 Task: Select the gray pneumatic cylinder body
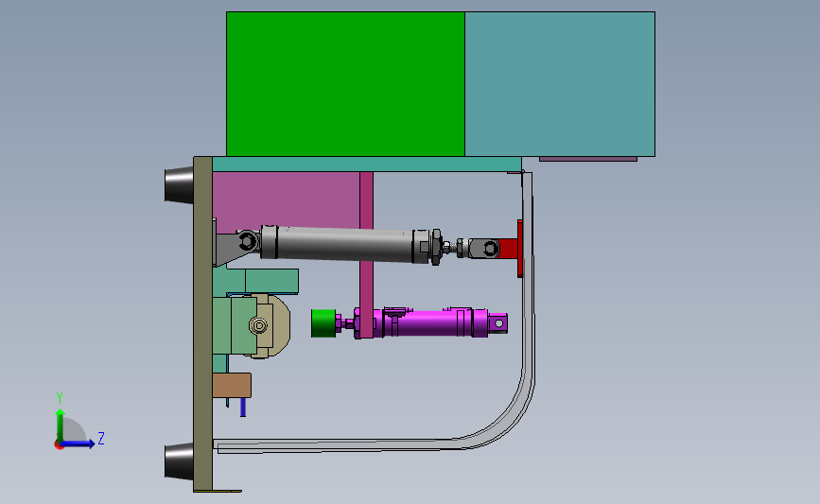345,244
